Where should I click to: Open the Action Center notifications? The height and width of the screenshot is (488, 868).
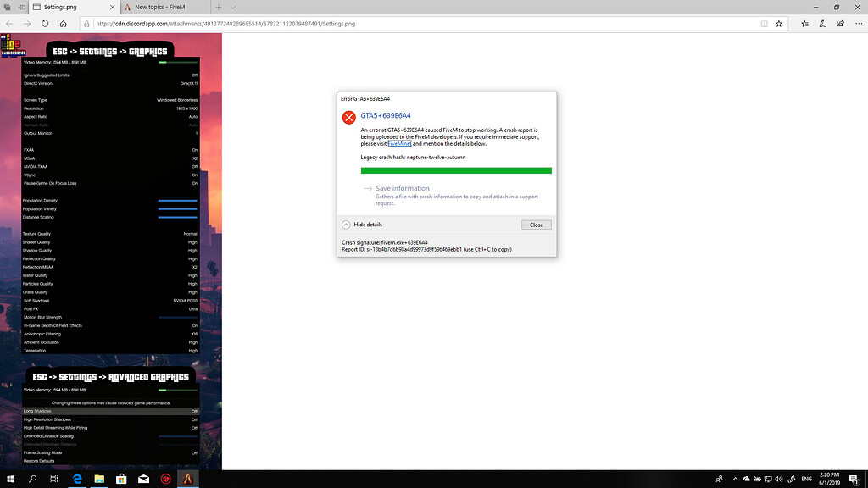point(854,479)
